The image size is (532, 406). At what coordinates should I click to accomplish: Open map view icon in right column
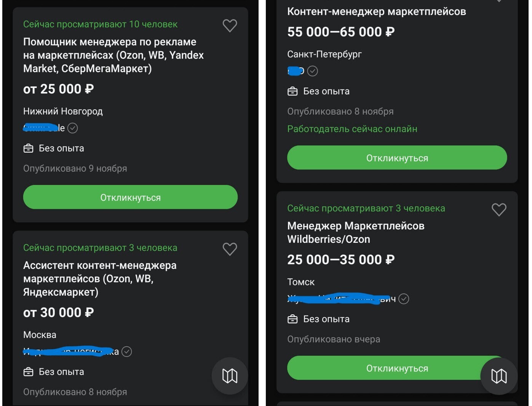499,376
